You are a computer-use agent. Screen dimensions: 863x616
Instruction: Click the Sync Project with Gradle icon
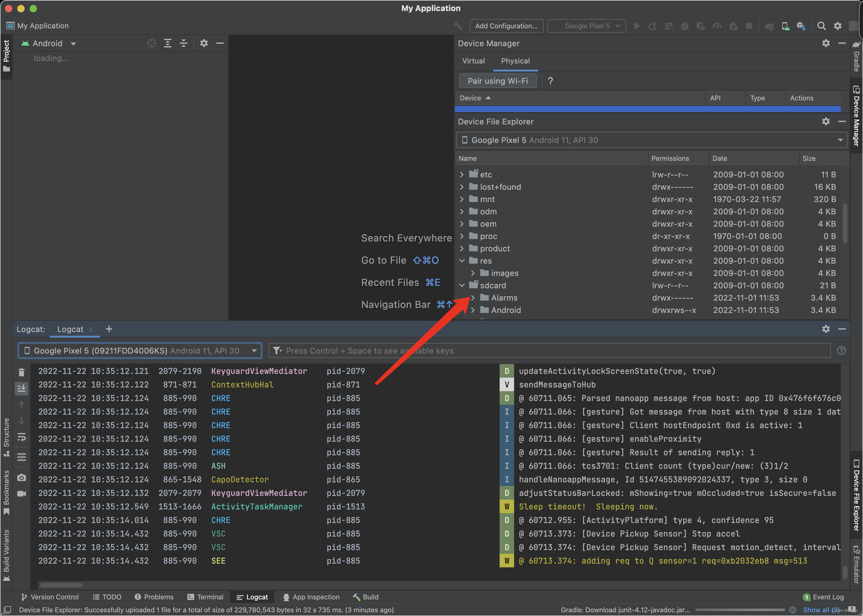(x=769, y=26)
